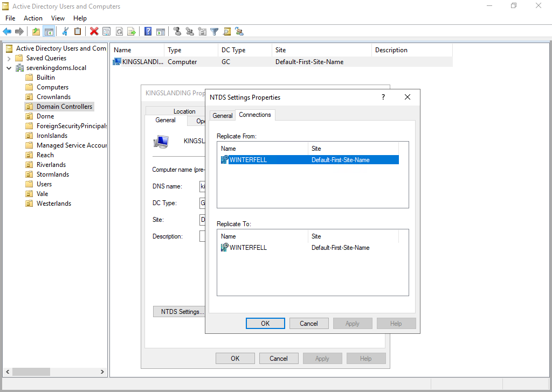The width and height of the screenshot is (552, 392).
Task: Click the filter funnel toolbar icon
Action: [214, 32]
